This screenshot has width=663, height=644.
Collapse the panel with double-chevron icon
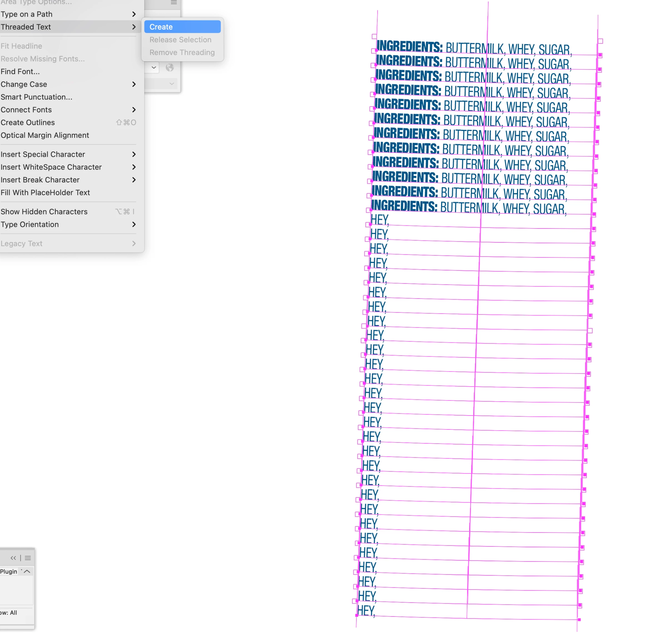coord(13,558)
